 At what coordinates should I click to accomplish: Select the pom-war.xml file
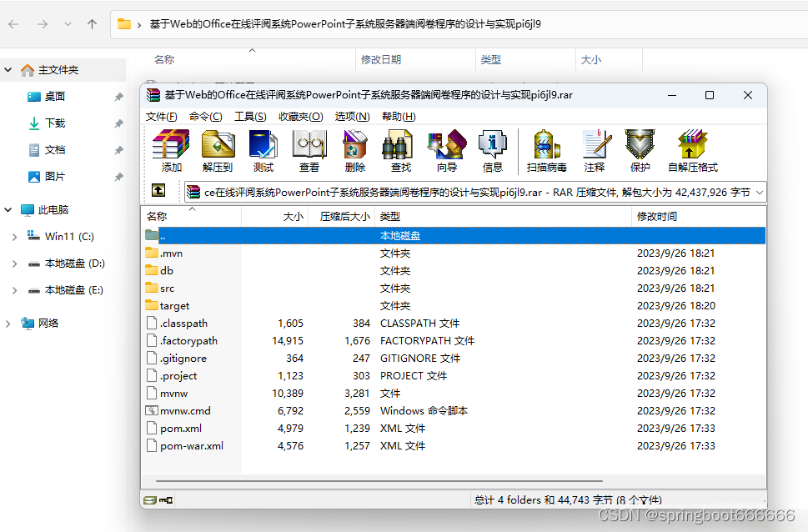click(454, 446)
